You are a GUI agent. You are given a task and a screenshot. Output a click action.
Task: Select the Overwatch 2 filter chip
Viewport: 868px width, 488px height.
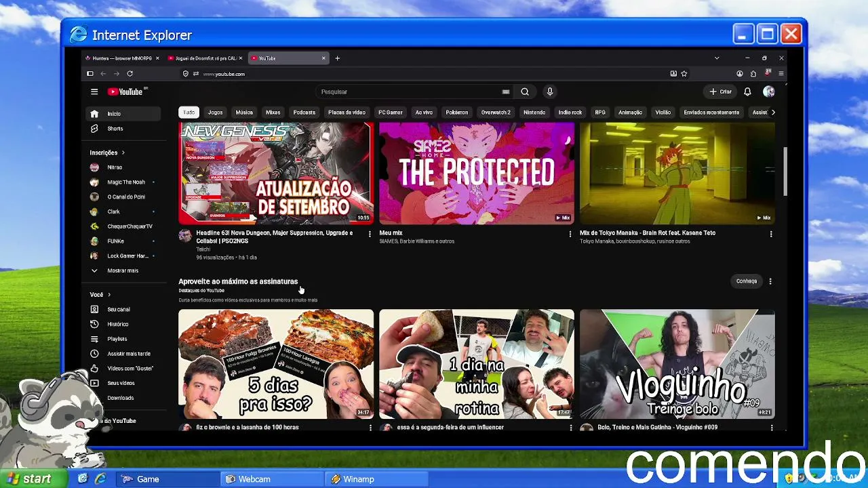pyautogui.click(x=496, y=113)
